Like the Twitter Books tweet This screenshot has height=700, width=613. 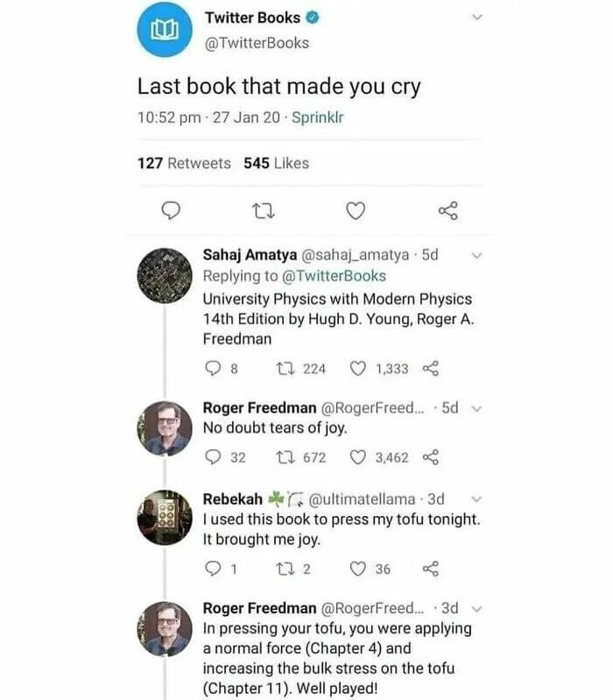[x=355, y=210]
